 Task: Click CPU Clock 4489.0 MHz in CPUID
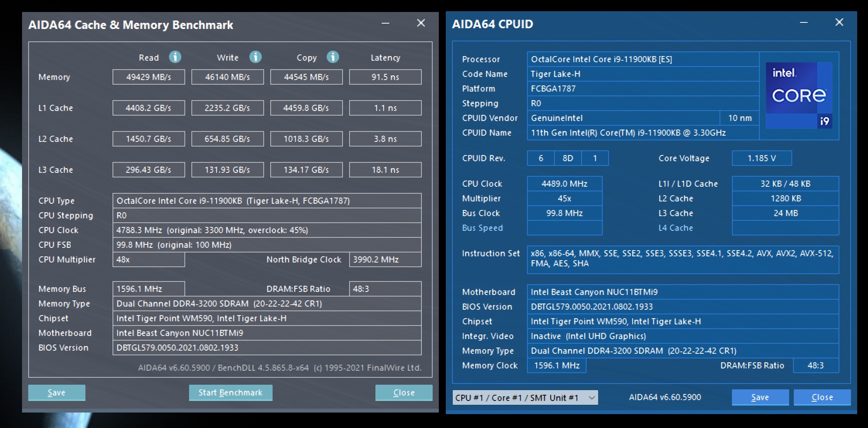coord(564,184)
